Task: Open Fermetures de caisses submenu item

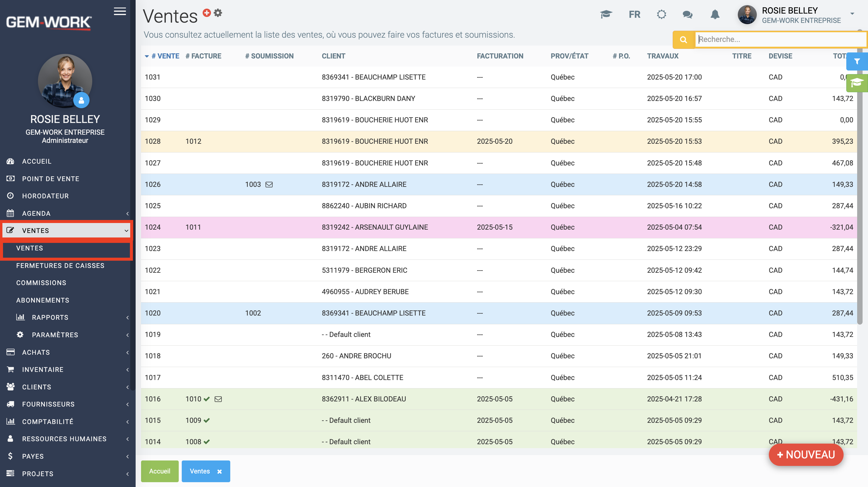Action: (x=60, y=265)
